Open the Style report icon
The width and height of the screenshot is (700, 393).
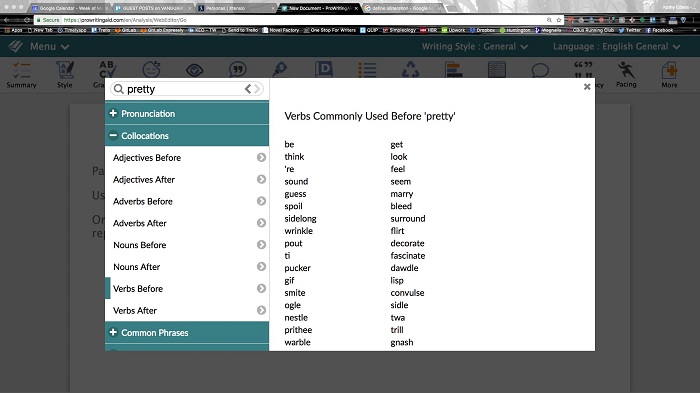64,75
